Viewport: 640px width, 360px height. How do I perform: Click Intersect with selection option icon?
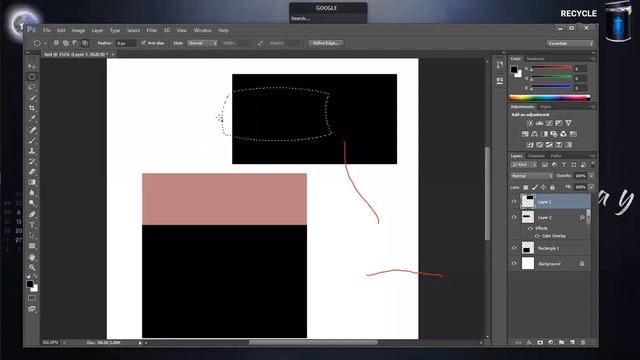point(85,43)
